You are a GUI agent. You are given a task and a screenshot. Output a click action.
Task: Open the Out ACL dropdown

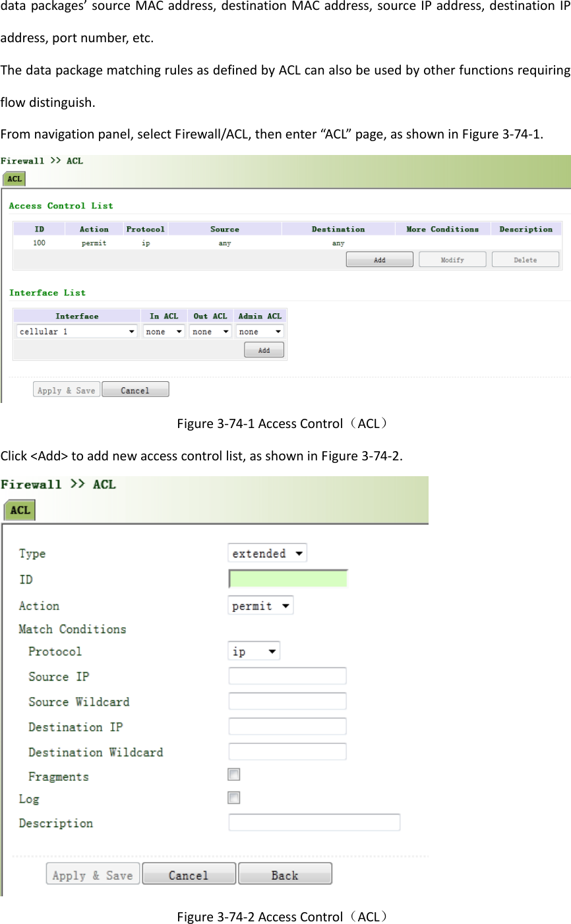pyautogui.click(x=210, y=330)
